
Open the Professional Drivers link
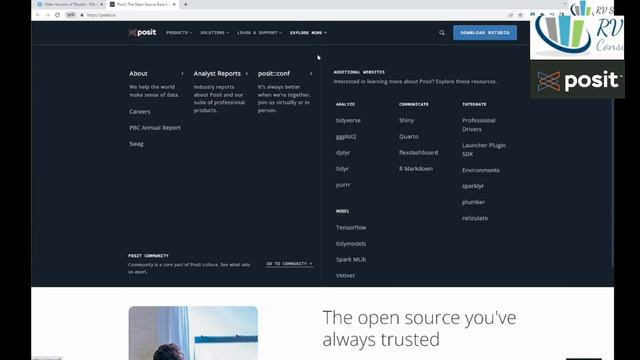click(x=479, y=124)
